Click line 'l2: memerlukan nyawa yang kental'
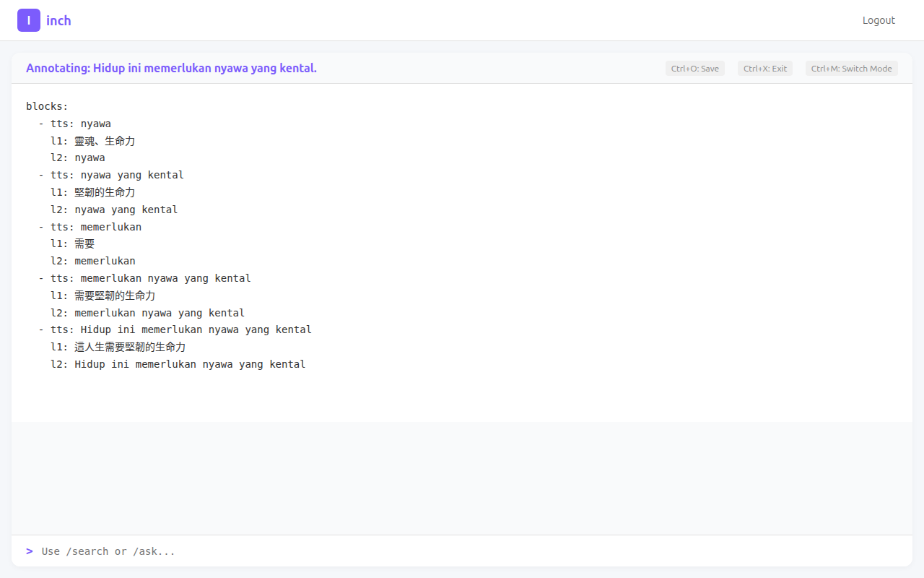924x578 pixels. tap(147, 313)
